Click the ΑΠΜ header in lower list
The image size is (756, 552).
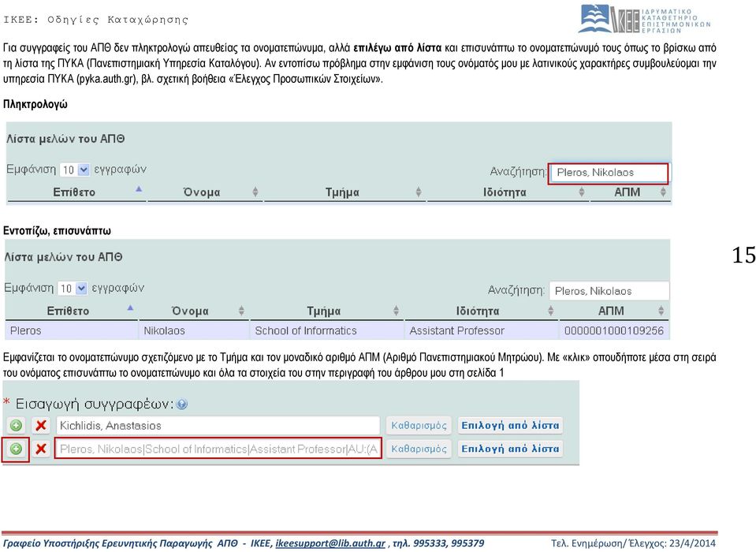611,311
